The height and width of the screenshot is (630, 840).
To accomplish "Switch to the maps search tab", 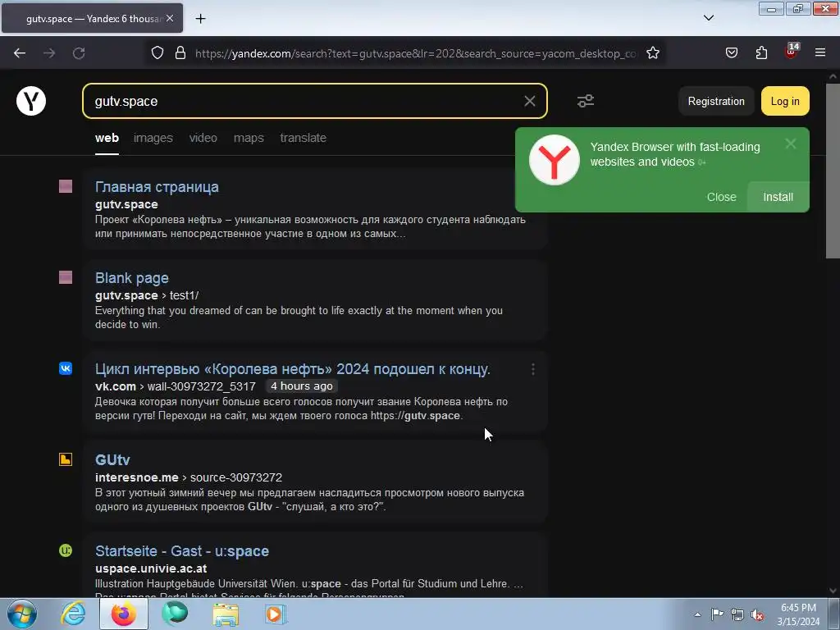I will (249, 138).
